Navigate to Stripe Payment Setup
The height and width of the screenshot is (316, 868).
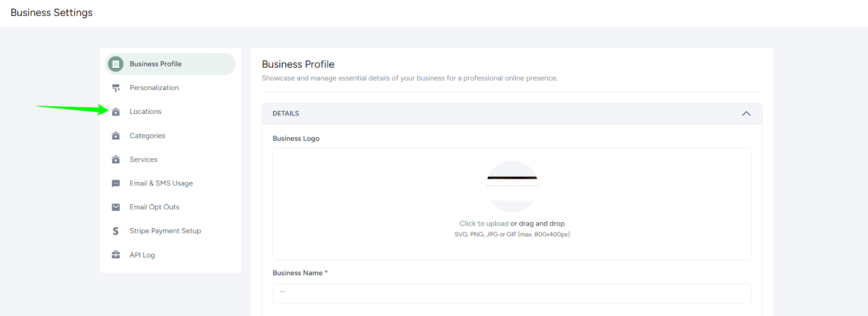click(x=165, y=230)
